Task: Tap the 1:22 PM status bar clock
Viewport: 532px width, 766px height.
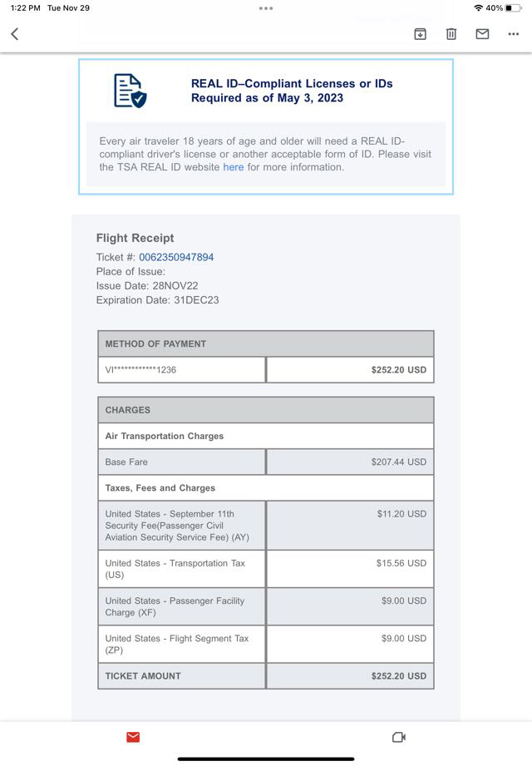Action: [26, 8]
